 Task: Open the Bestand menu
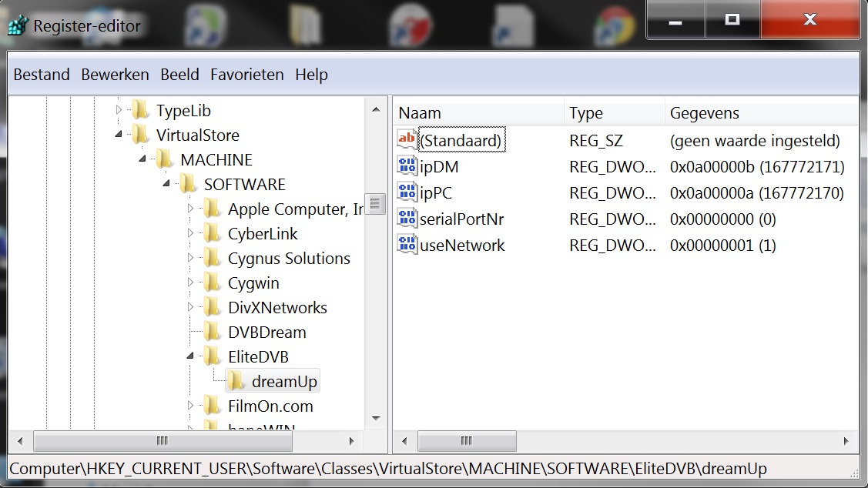pos(42,75)
